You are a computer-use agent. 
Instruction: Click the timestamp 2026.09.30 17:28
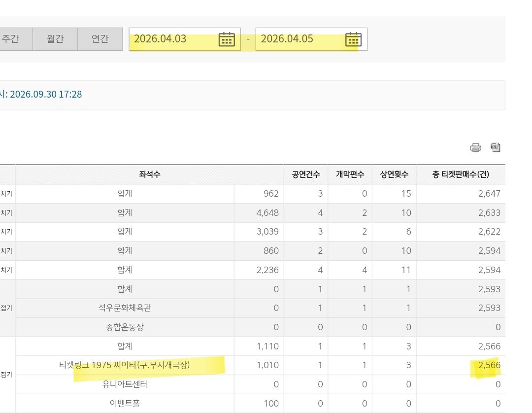click(46, 94)
